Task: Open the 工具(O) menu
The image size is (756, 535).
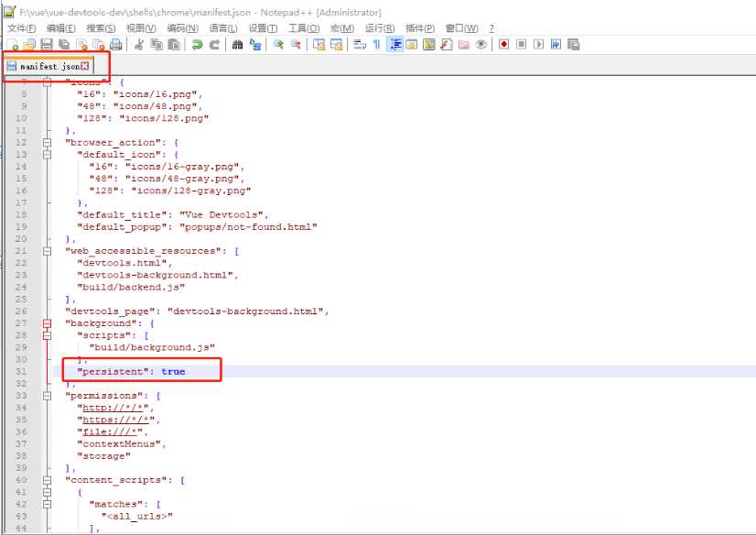Action: 304,28
